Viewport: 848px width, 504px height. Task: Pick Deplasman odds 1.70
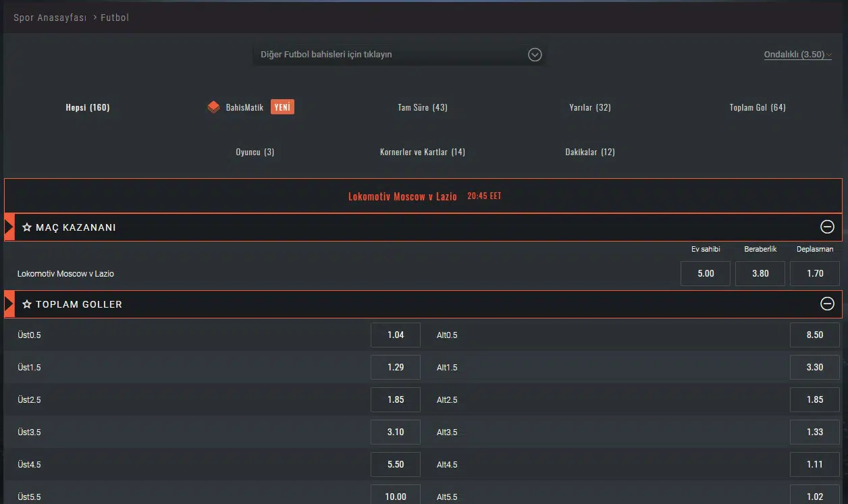[x=815, y=274]
